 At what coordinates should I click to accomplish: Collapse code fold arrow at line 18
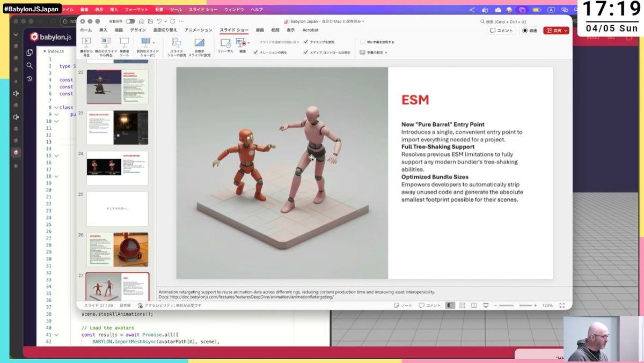pos(56,176)
